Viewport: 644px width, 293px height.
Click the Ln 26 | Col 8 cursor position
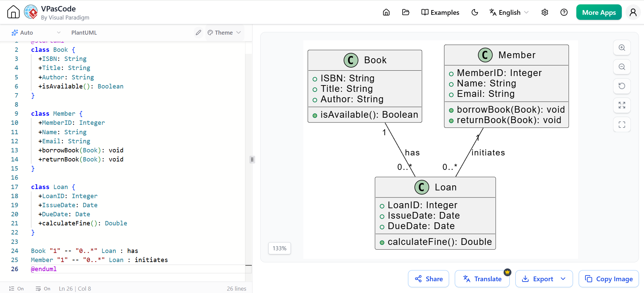(x=75, y=289)
